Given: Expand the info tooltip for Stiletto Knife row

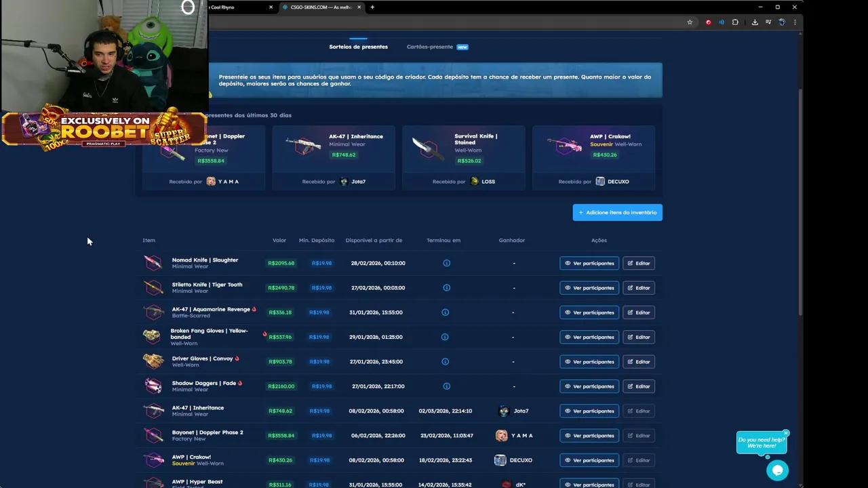Looking at the screenshot, I should [x=446, y=287].
